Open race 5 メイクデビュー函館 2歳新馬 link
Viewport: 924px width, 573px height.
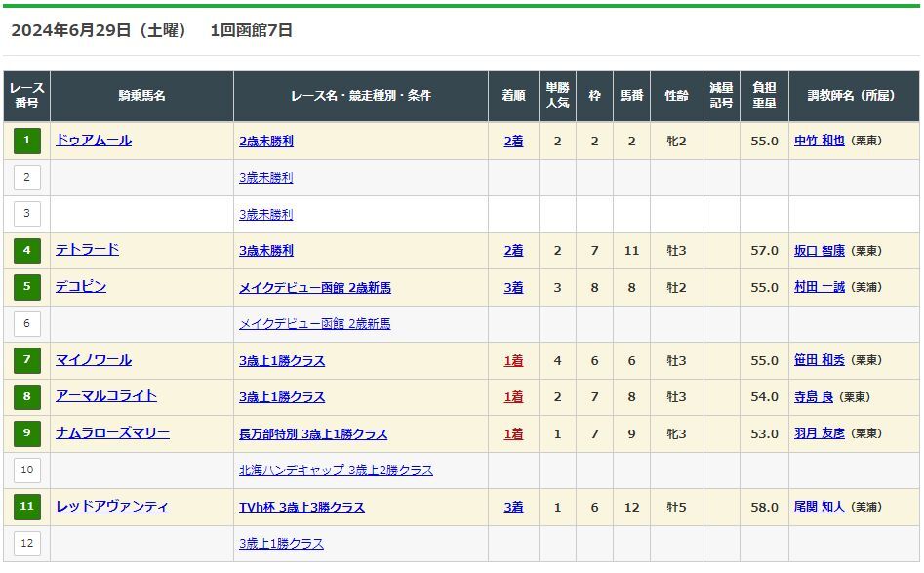[315, 288]
